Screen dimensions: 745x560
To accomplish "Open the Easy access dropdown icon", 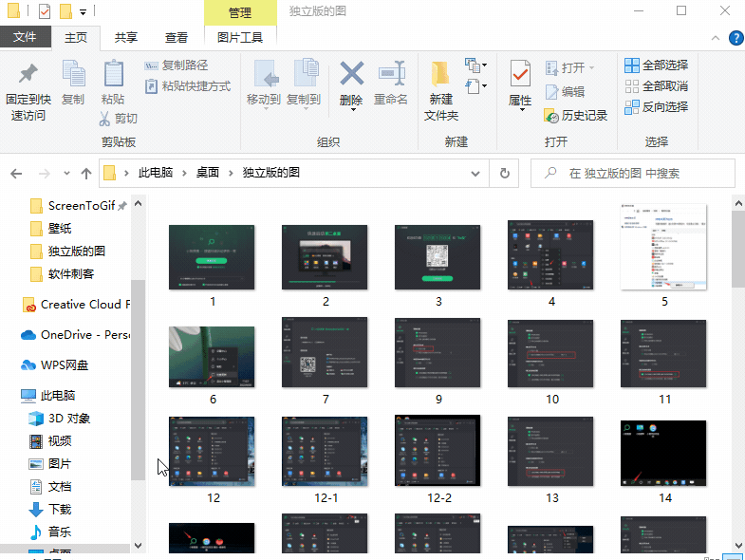I will [x=475, y=86].
